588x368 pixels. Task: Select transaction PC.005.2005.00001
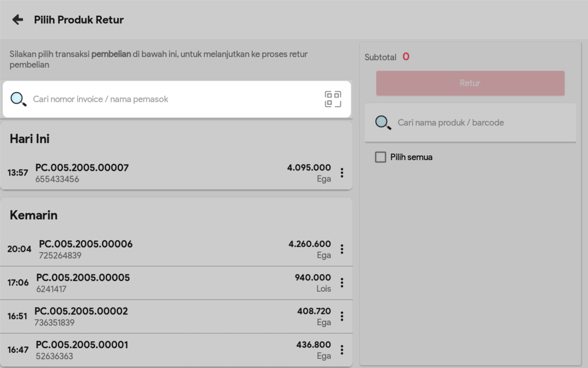[x=82, y=345]
